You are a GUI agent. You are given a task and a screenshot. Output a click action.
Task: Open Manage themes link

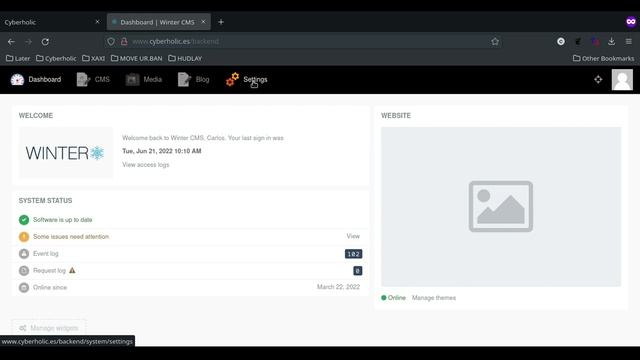coord(433,298)
